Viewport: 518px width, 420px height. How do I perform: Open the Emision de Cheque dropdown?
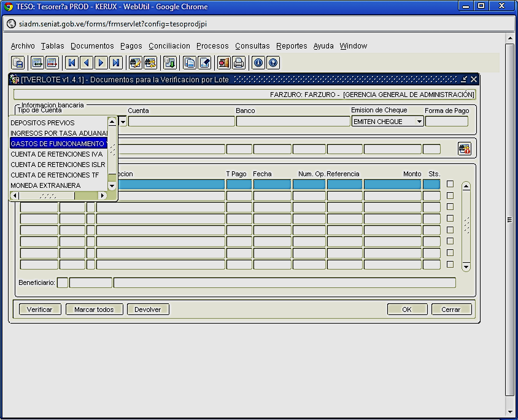pos(419,122)
